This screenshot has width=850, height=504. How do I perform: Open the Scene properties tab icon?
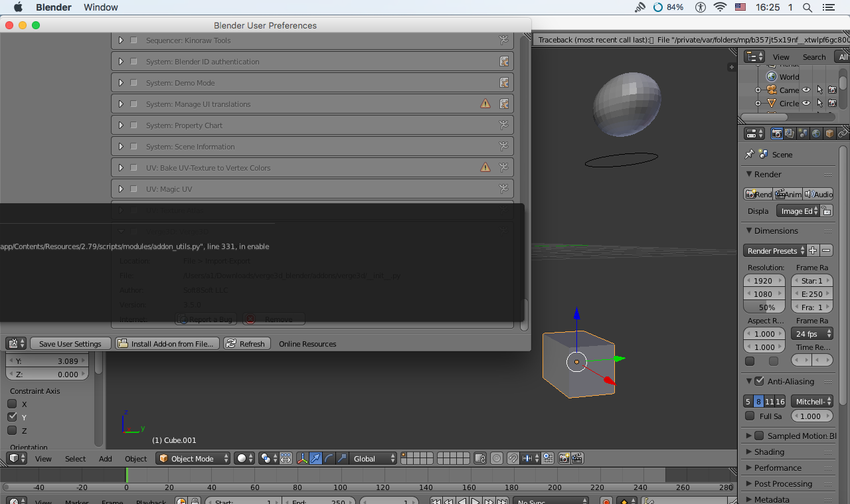click(x=803, y=133)
